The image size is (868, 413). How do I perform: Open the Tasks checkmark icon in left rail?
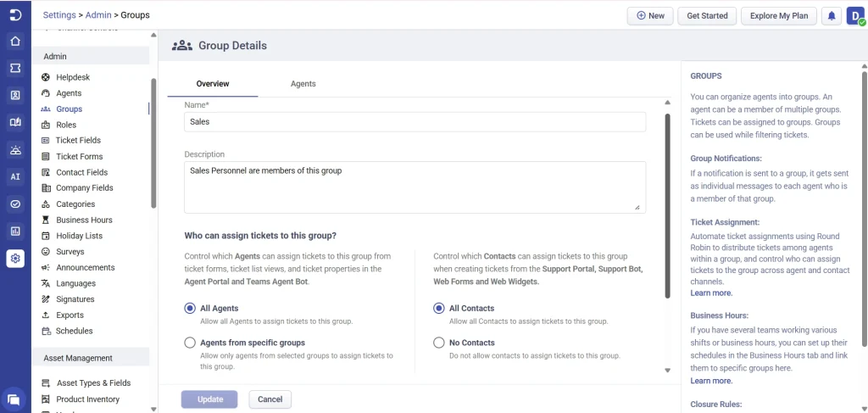pyautogui.click(x=15, y=204)
